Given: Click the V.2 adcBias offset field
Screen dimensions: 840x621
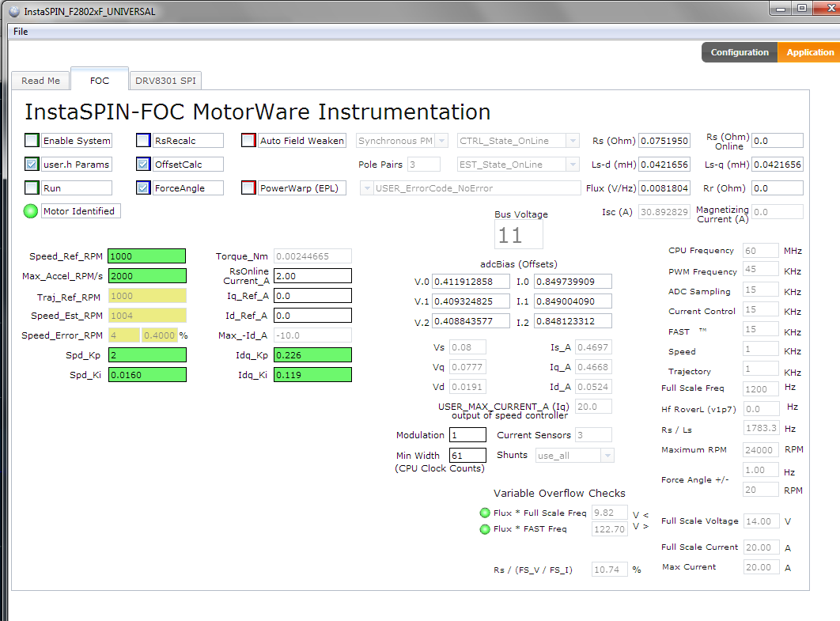Looking at the screenshot, I should click(471, 321).
